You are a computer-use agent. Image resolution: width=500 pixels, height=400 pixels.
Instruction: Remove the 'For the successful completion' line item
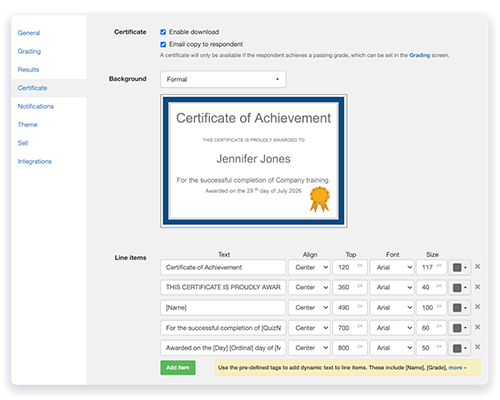pos(477,327)
